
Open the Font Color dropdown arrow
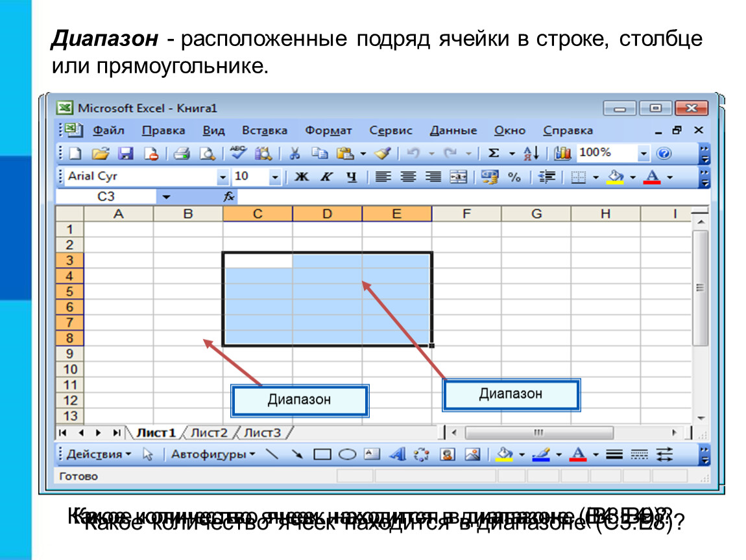670,178
